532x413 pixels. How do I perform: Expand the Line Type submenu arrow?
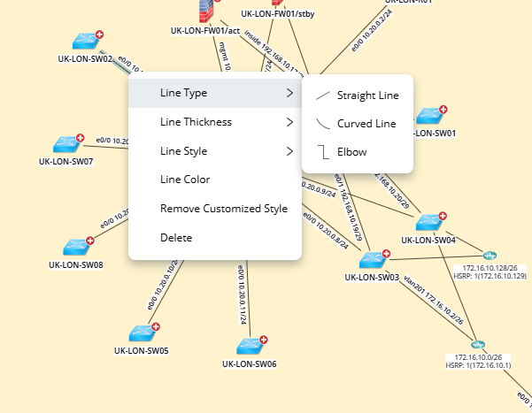coord(289,93)
